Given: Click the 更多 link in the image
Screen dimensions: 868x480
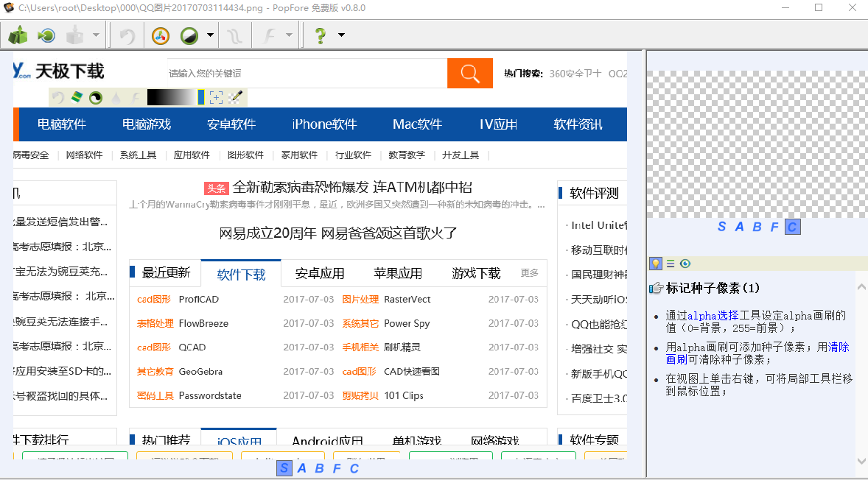Looking at the screenshot, I should point(529,272).
